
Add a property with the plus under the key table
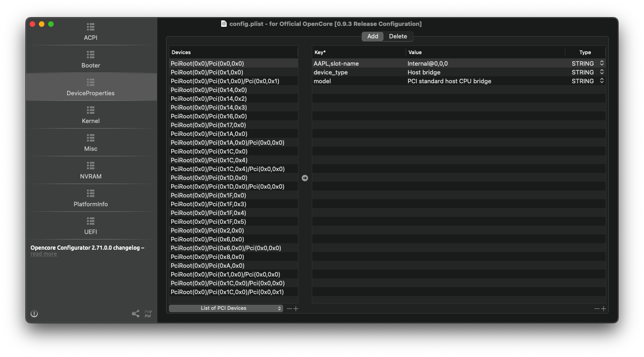603,308
